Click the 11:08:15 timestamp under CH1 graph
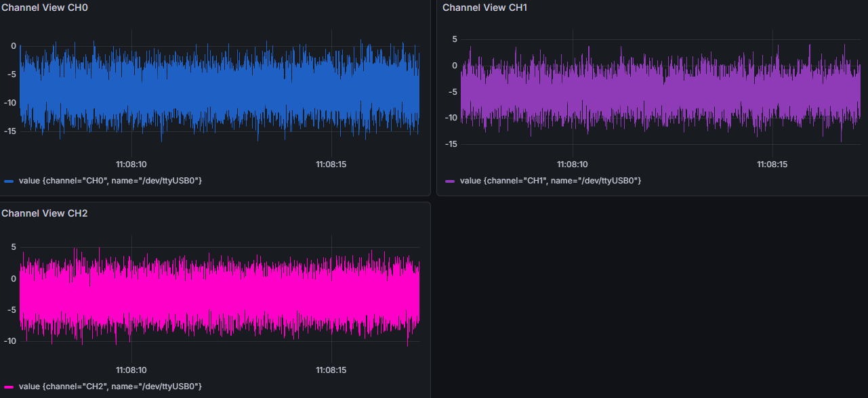This screenshot has height=398, width=868. pos(771,164)
